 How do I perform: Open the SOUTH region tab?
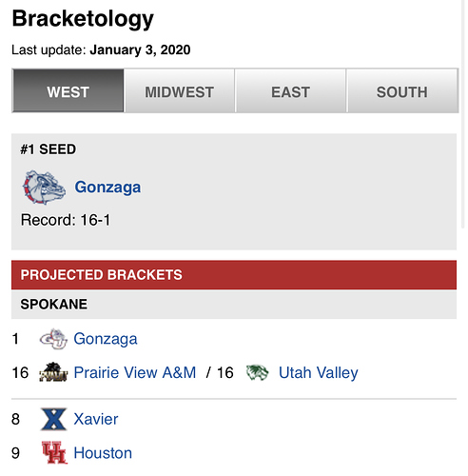(x=402, y=90)
